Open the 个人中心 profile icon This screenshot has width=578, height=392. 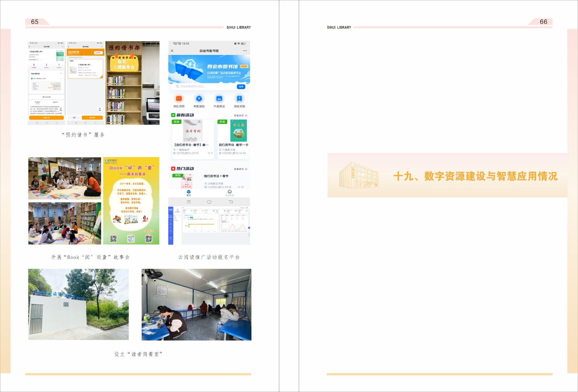coord(229,193)
